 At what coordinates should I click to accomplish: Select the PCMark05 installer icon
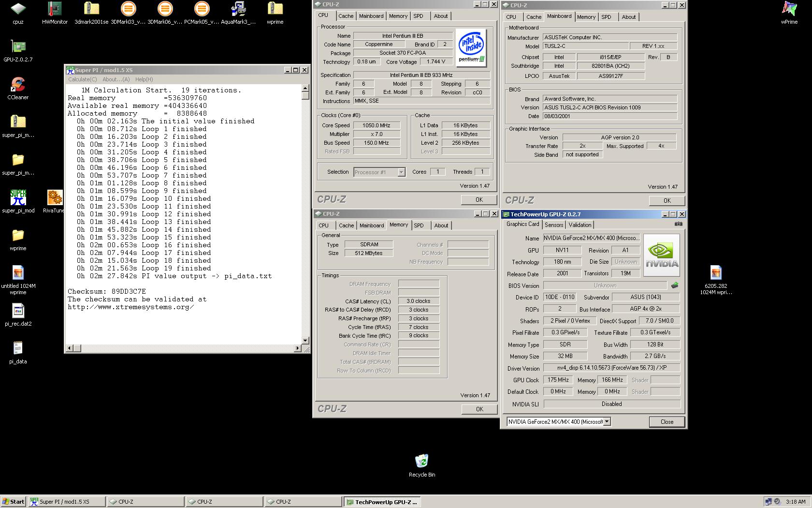click(202, 12)
